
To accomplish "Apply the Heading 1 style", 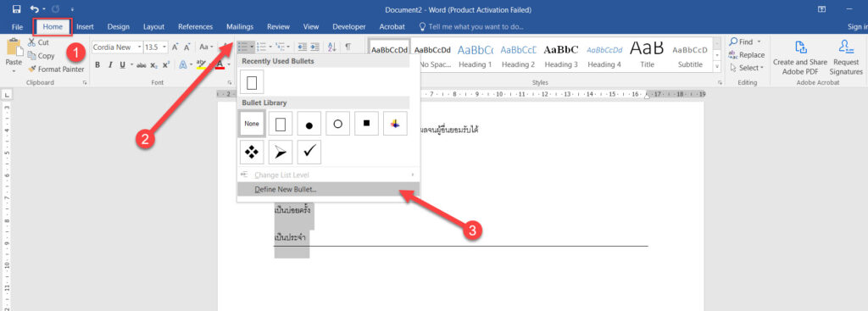I will [475, 55].
